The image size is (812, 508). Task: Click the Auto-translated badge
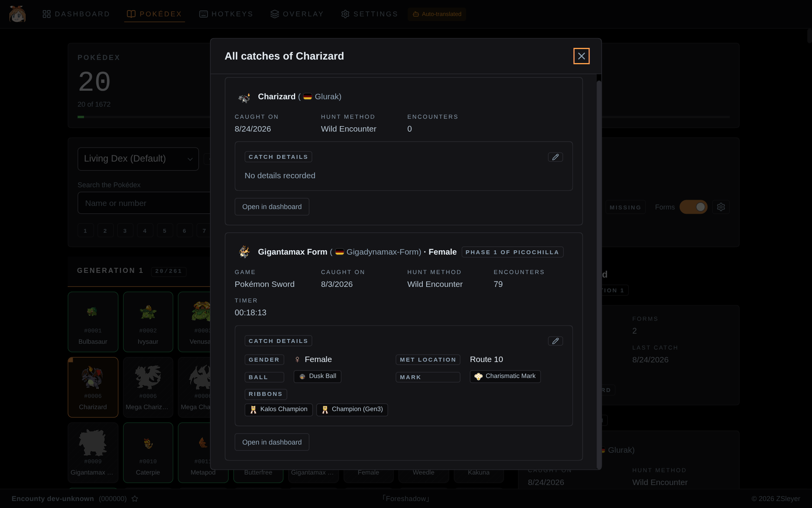coord(437,14)
